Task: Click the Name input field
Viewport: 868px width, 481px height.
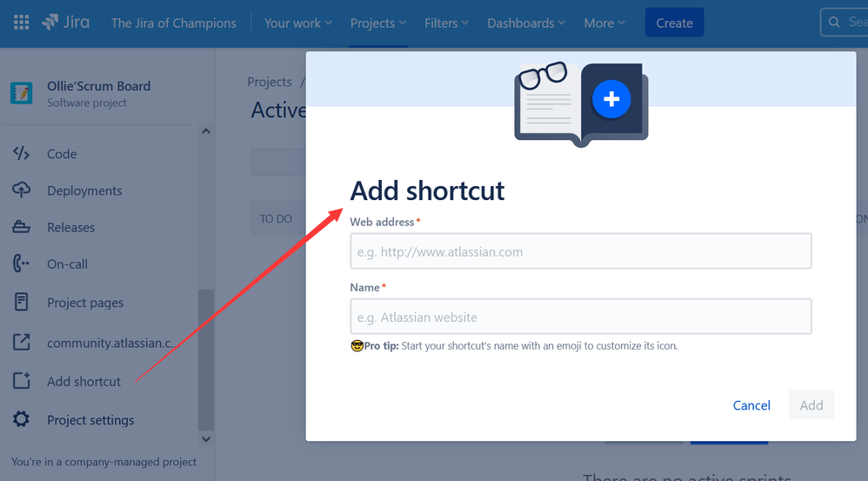Action: pyautogui.click(x=581, y=317)
